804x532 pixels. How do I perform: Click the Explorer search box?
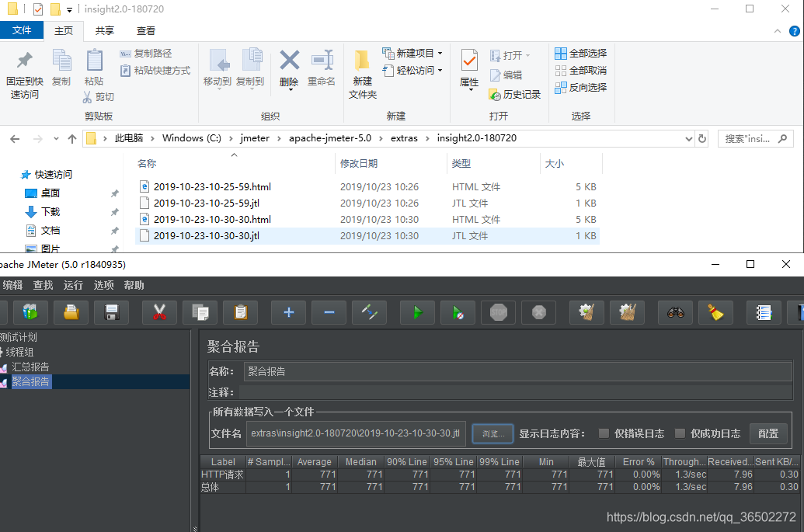coord(755,139)
